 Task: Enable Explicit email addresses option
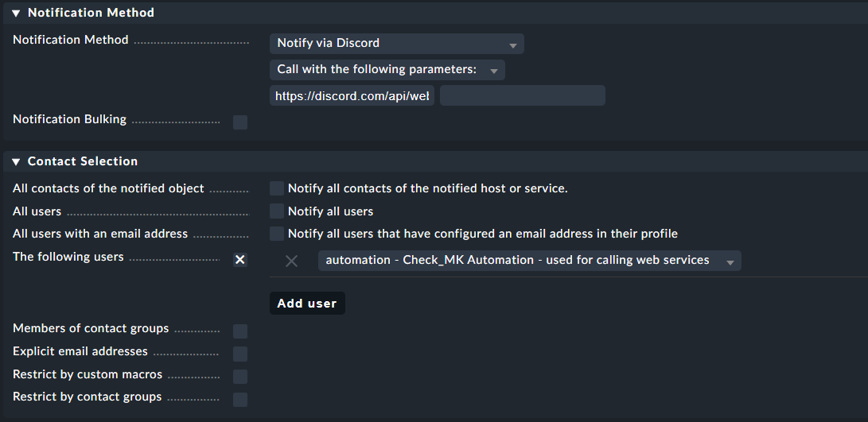240,354
